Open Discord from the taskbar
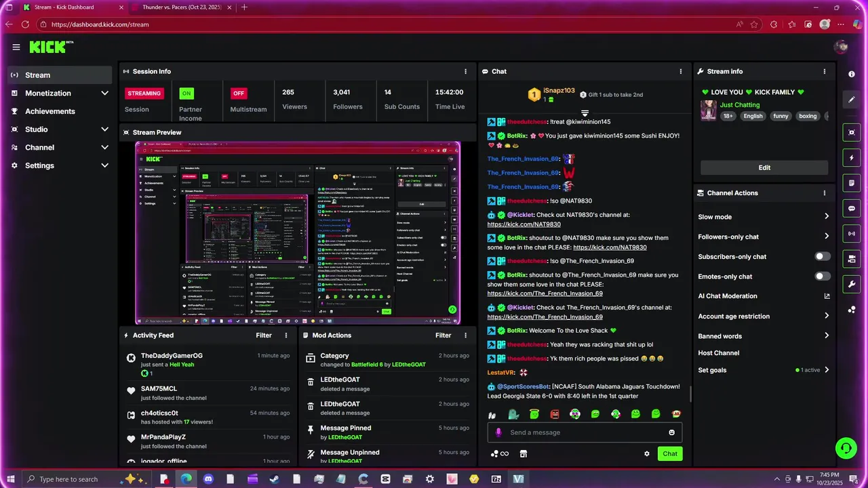 208,479
